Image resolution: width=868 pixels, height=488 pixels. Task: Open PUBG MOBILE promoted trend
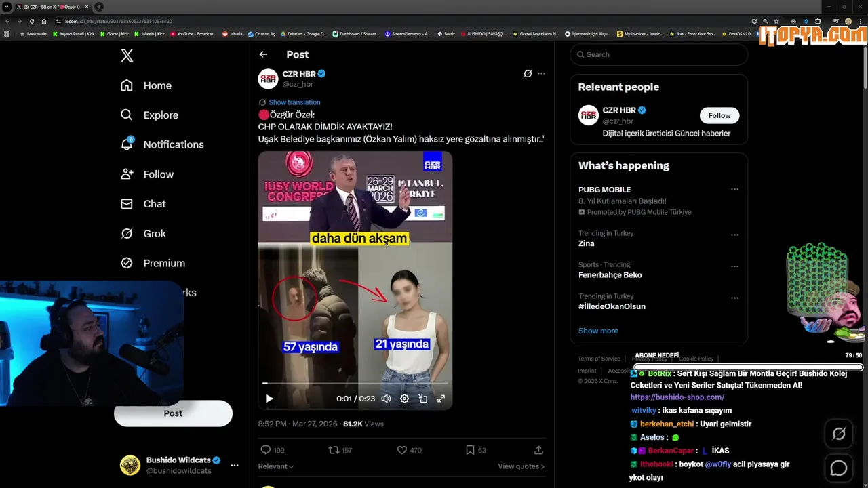tap(604, 190)
